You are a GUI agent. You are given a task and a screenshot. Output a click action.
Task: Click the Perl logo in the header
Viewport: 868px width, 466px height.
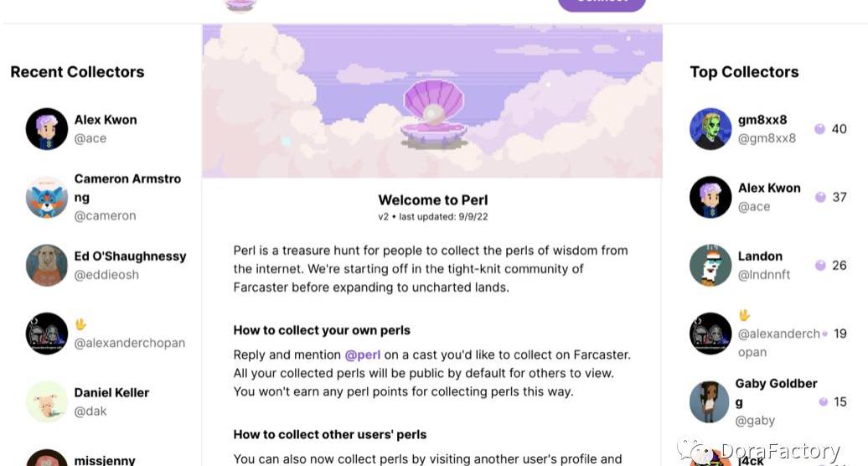(240, 4)
